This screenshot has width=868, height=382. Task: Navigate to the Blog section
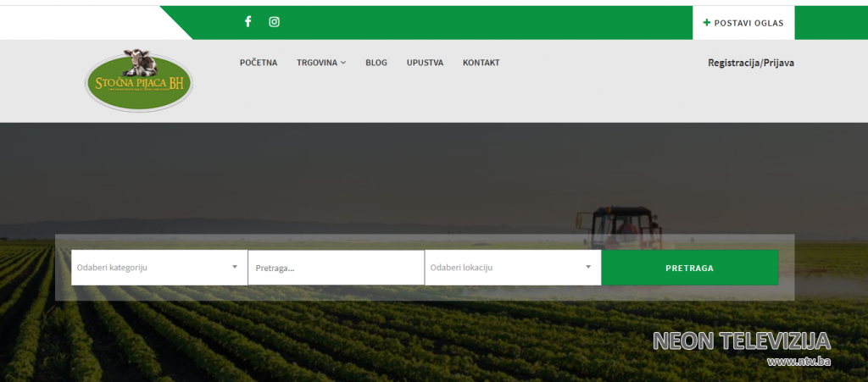tap(376, 63)
